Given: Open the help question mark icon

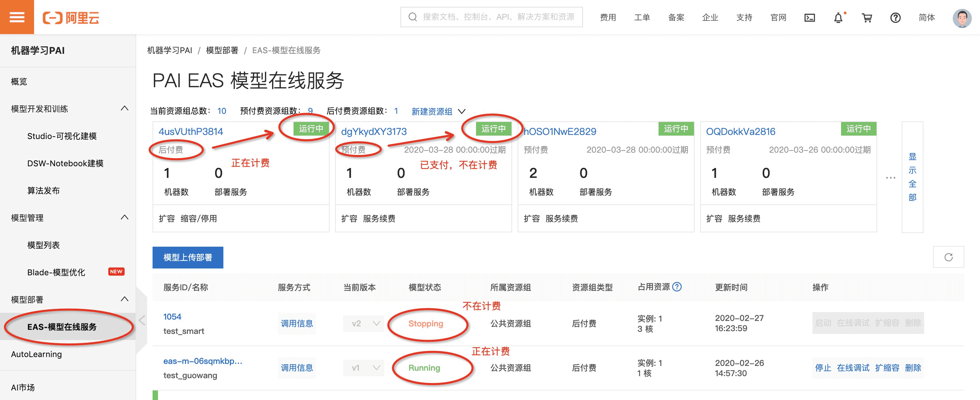Looking at the screenshot, I should coord(895,17).
